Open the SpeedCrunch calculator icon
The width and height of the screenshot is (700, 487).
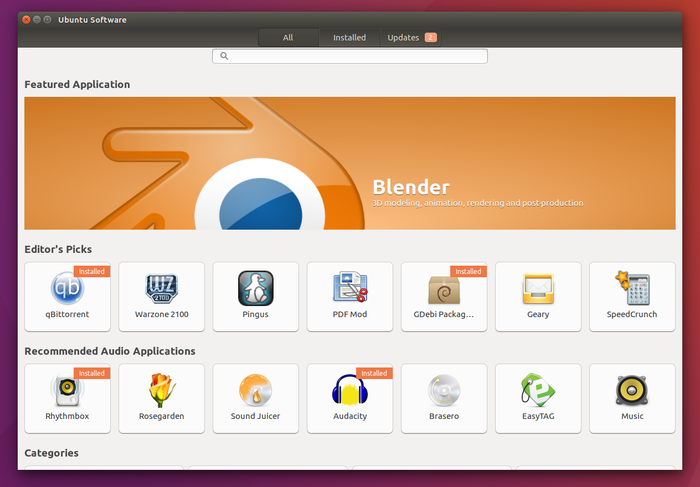(x=632, y=288)
